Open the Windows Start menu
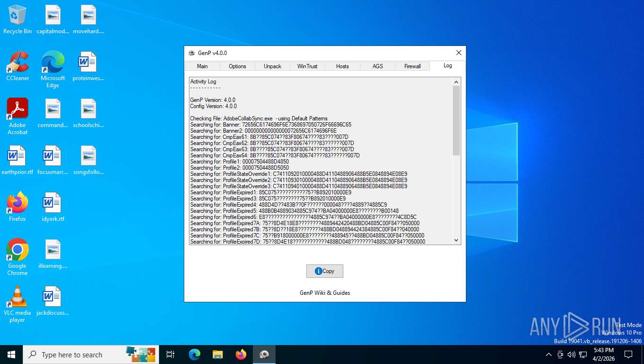This screenshot has height=364, width=644. [11, 355]
